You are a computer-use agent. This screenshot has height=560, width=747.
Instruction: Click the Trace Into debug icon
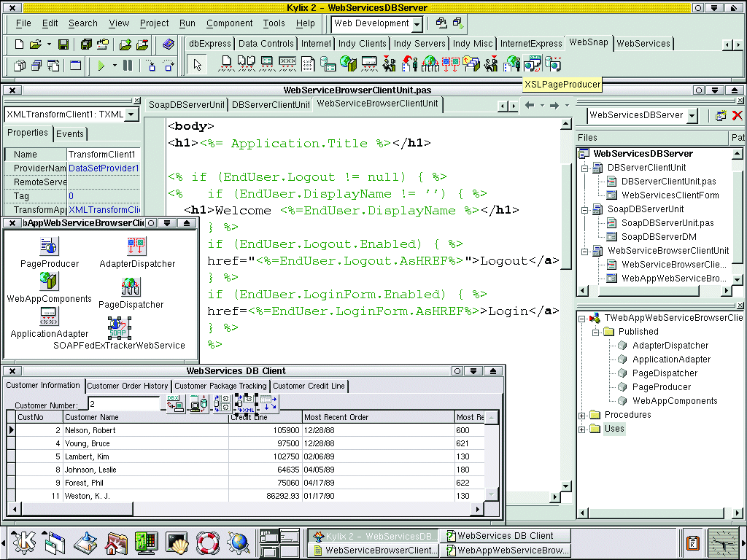point(151,65)
